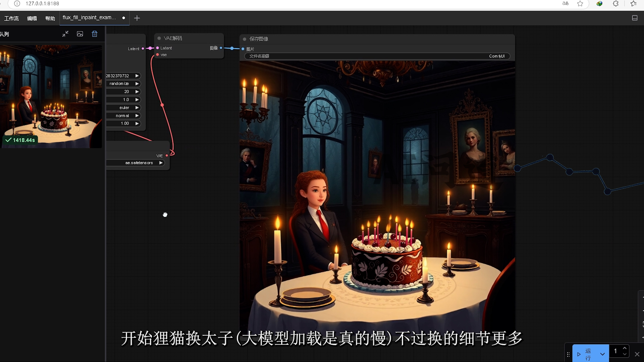Open the 帮助 menu
The image size is (644, 362).
(50, 18)
